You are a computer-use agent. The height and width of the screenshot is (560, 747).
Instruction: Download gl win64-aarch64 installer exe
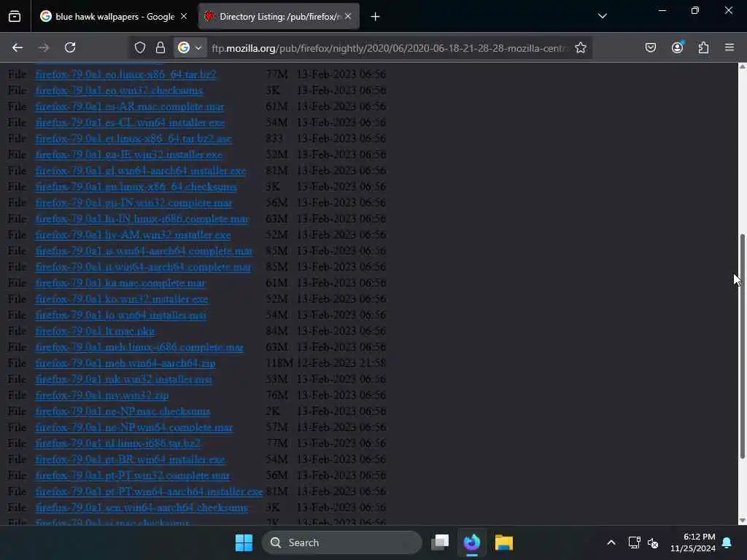tap(141, 171)
